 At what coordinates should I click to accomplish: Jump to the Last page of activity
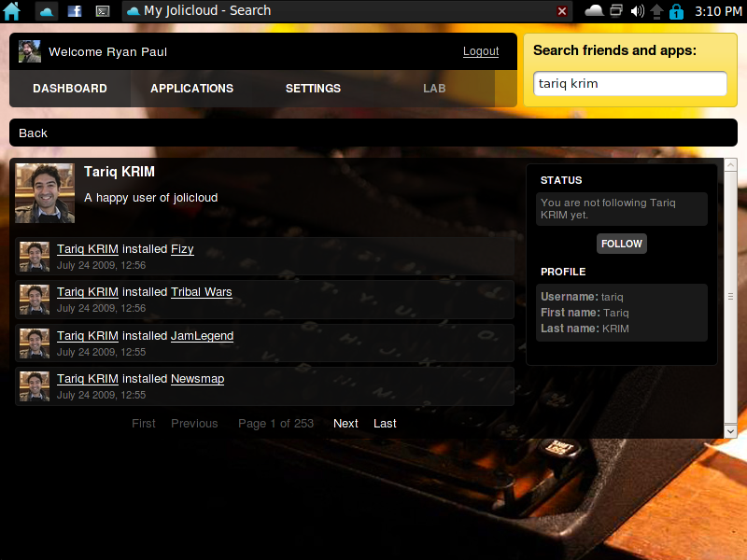point(385,424)
